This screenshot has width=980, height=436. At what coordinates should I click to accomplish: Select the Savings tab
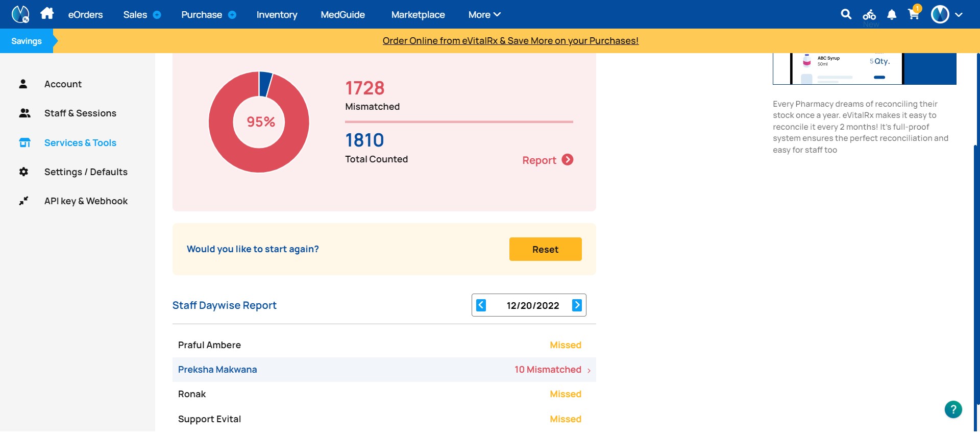click(x=27, y=41)
